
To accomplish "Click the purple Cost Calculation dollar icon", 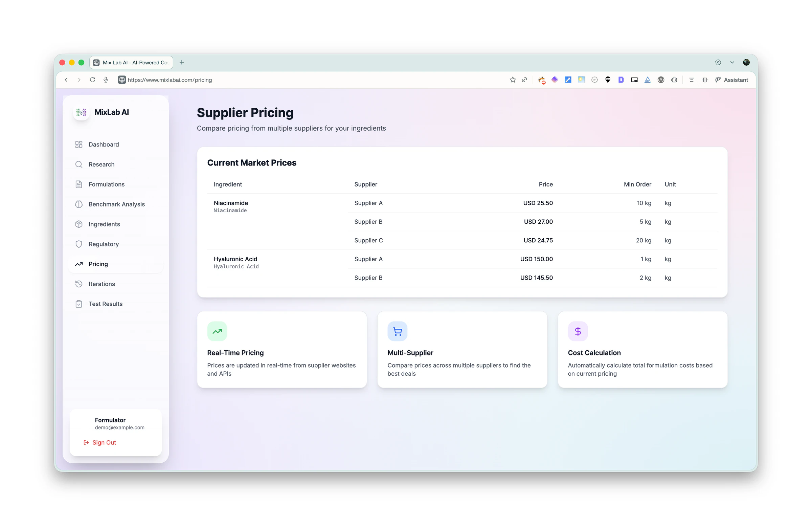I will (578, 331).
